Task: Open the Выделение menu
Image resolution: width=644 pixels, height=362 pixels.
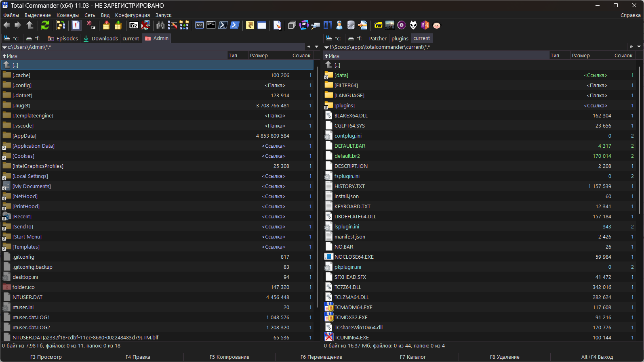Action: 38,15
